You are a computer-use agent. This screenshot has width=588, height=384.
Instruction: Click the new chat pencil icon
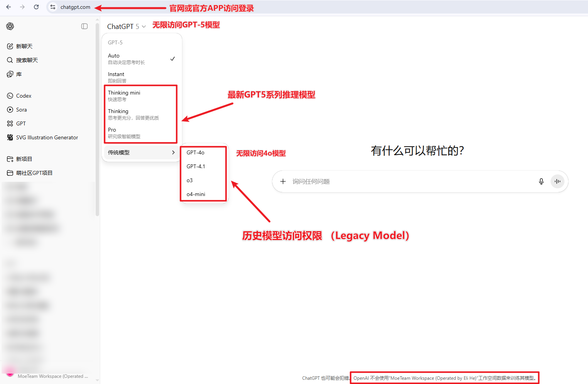[x=10, y=46]
